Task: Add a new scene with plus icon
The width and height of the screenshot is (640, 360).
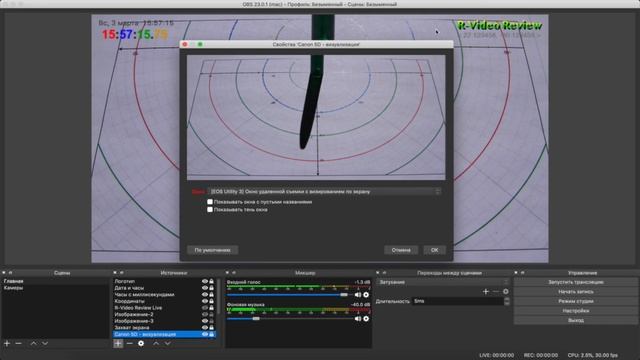Action: [7, 343]
